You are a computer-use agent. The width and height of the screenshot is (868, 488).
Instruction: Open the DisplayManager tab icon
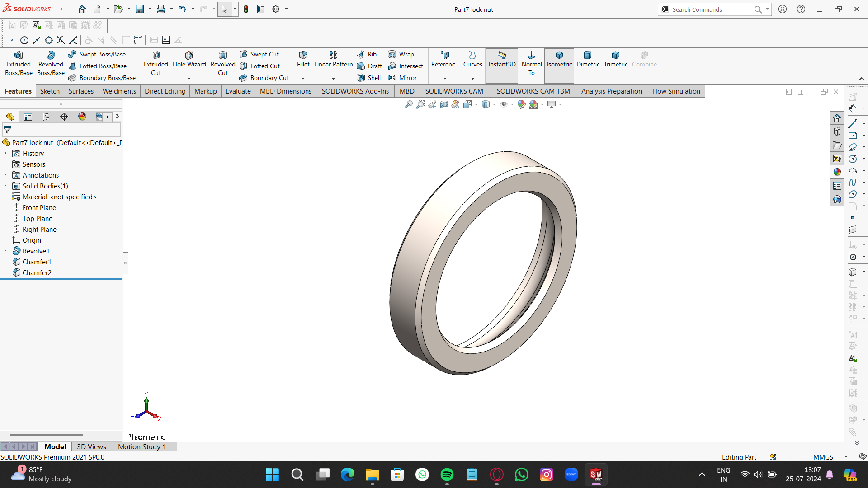pos(82,117)
